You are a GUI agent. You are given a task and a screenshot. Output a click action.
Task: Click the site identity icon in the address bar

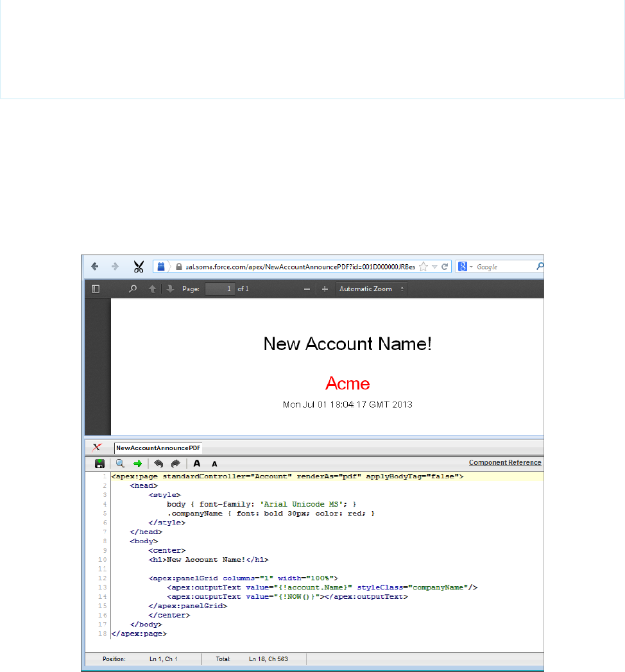[x=161, y=267]
